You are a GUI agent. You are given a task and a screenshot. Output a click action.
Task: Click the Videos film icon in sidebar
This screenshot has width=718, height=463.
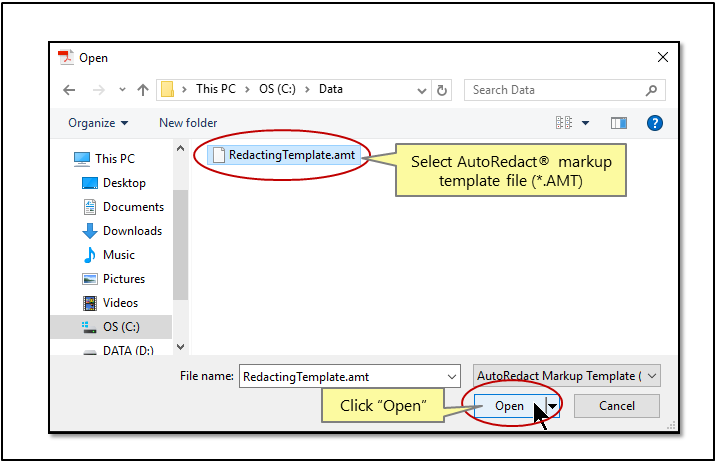tap(90, 303)
